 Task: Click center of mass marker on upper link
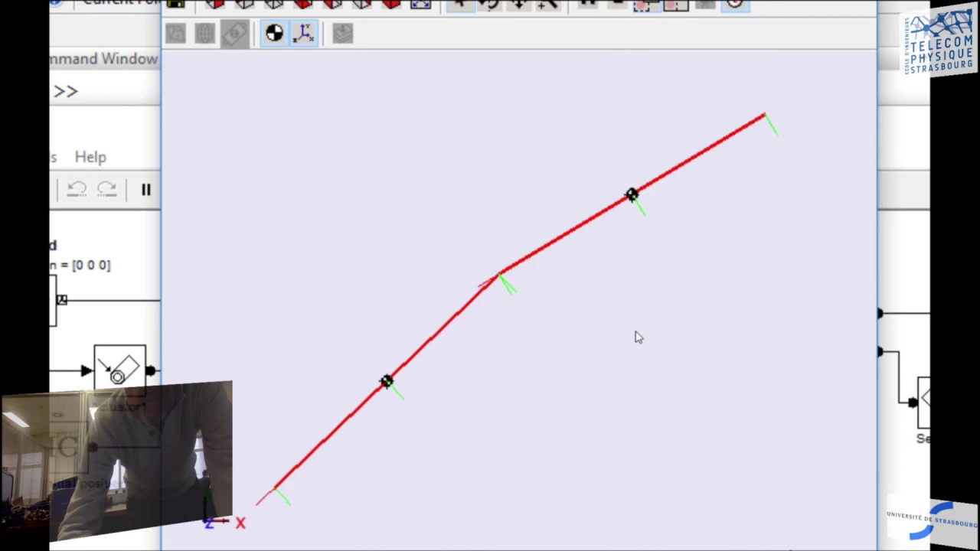tap(631, 195)
